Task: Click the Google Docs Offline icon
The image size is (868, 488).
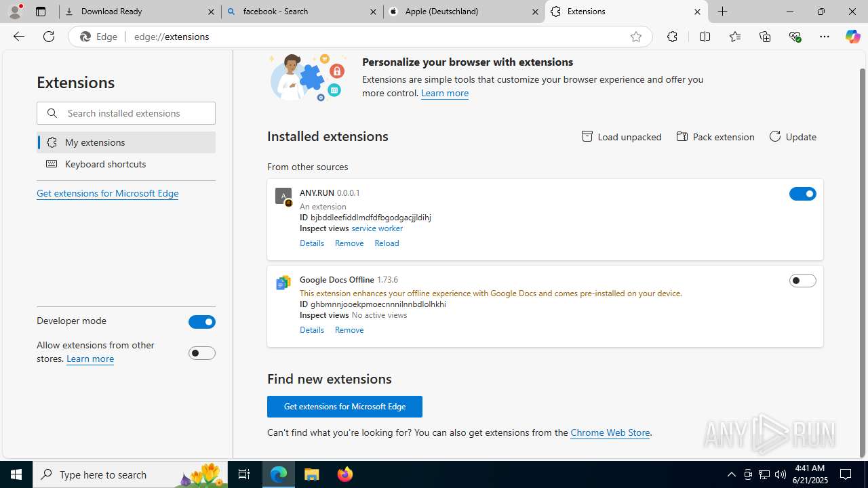Action: (283, 283)
